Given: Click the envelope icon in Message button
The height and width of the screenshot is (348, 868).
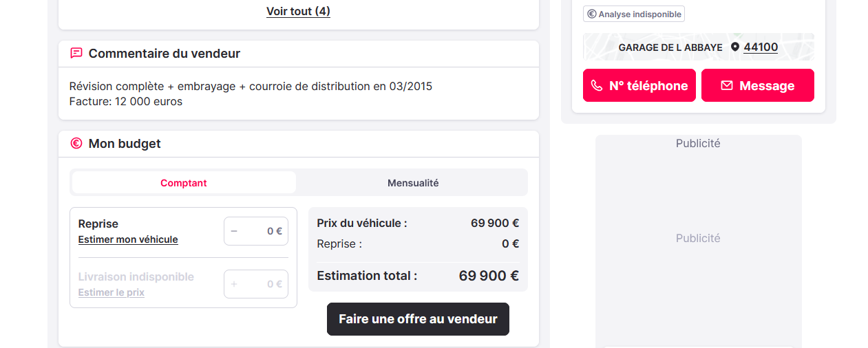Looking at the screenshot, I should (x=727, y=85).
